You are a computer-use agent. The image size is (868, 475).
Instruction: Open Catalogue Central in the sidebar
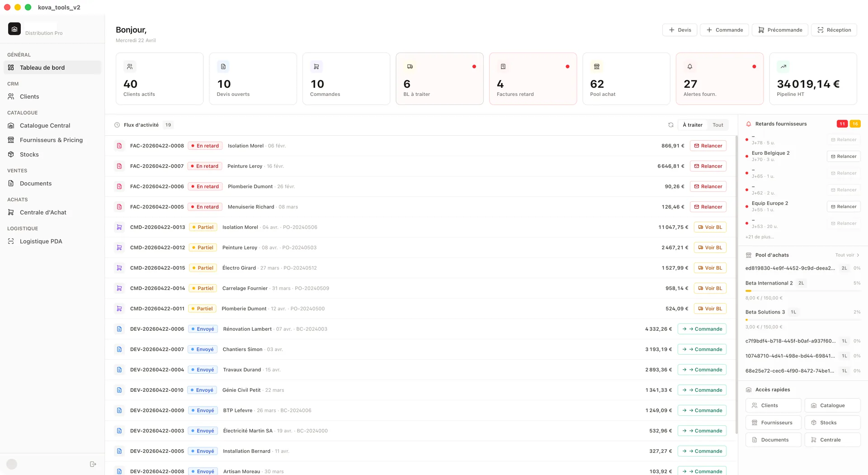[x=45, y=125]
